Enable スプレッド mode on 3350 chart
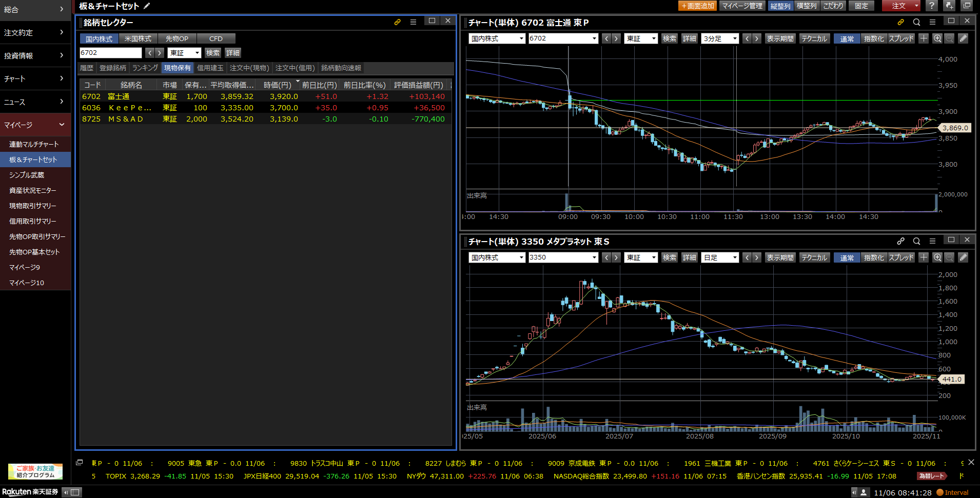 (901, 257)
